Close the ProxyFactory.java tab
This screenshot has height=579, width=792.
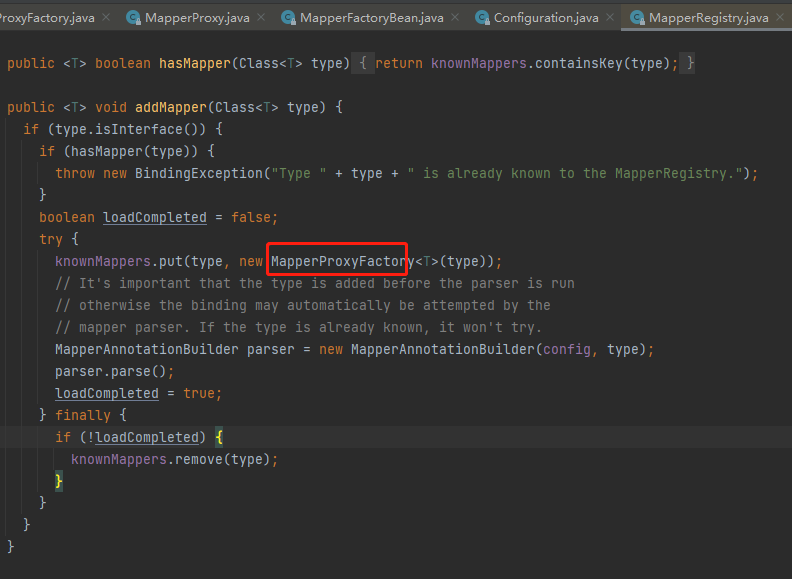tap(106, 18)
